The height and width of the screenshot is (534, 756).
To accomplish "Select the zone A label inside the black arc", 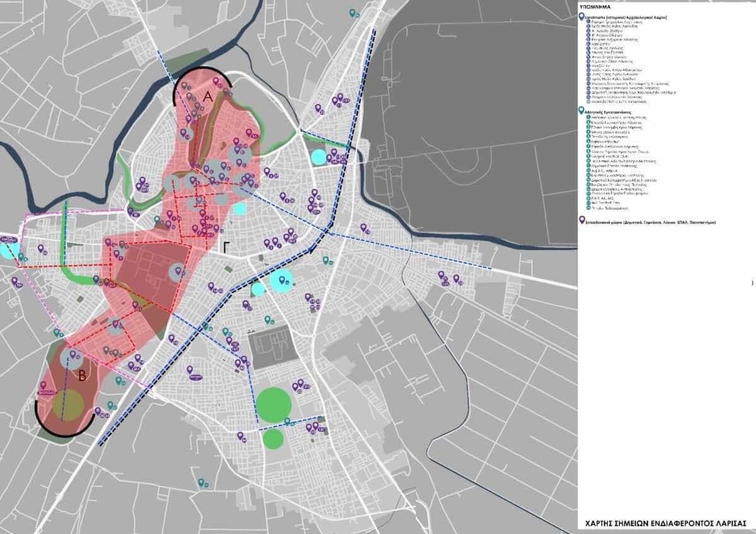I will (x=210, y=95).
